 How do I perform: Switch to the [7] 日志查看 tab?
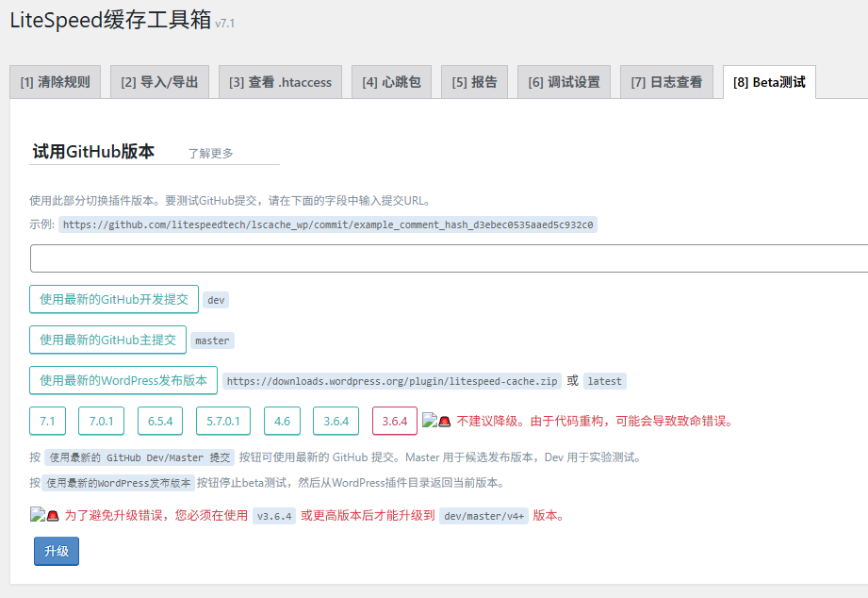[666, 82]
